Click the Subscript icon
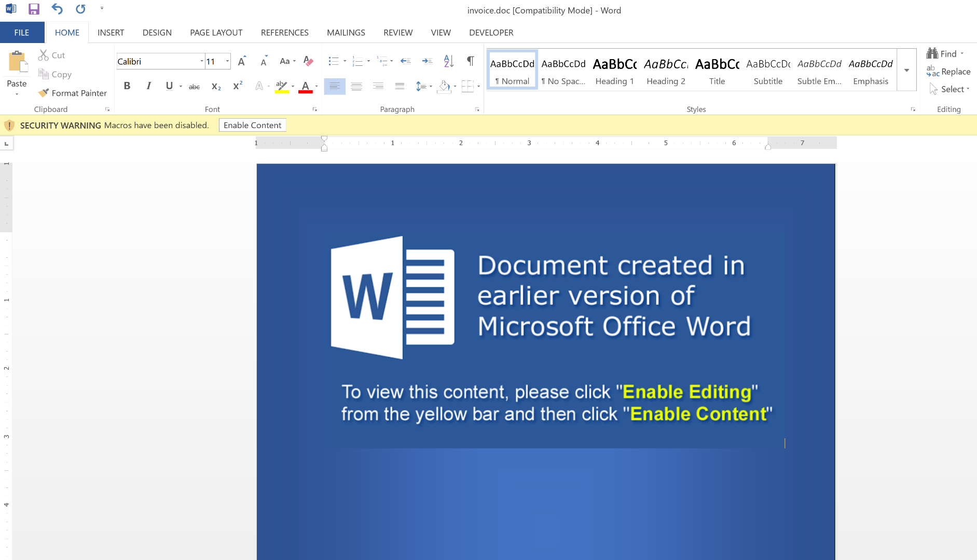Image resolution: width=977 pixels, height=560 pixels. click(x=216, y=87)
